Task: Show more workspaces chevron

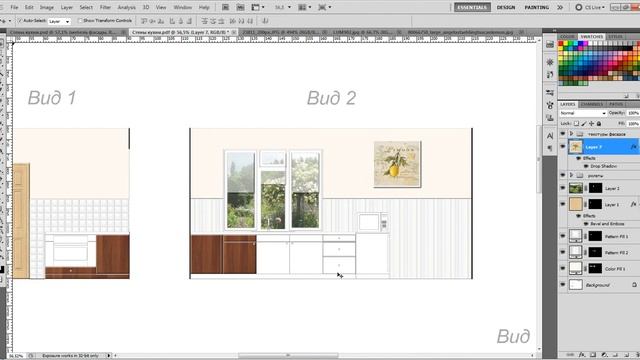Action: [x=560, y=7]
